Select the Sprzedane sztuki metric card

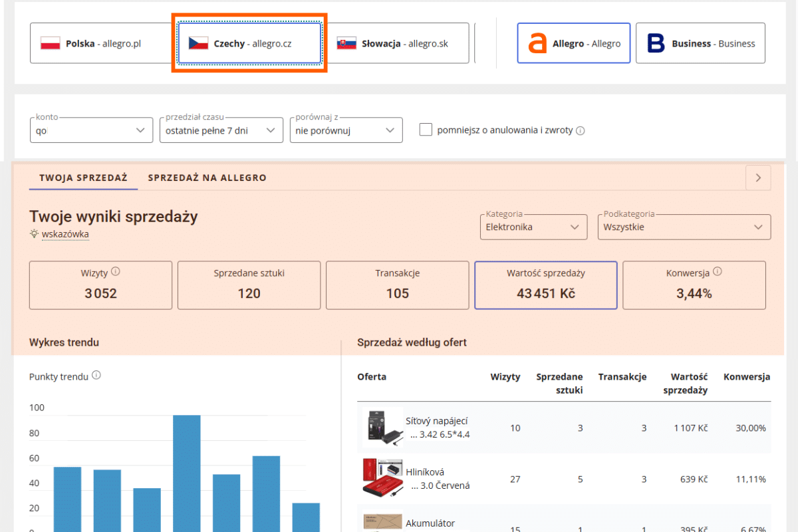tap(249, 285)
